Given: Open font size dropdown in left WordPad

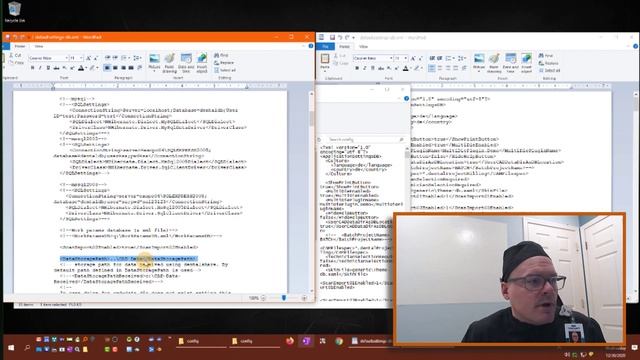Looking at the screenshot, I should [81, 58].
